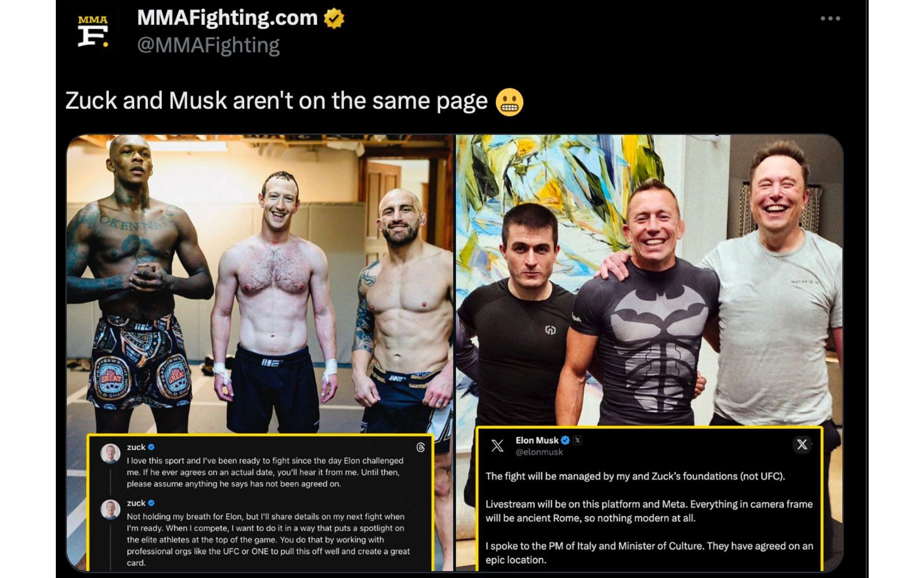Click the round X logo button in Musk's tweet
Viewport: 924px width, 578px height.
802,445
